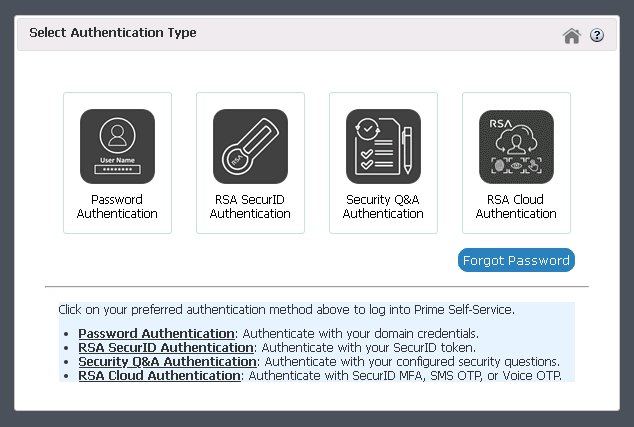Select the RSA SecurID token icon
Image resolution: width=634 pixels, height=427 pixels.
pos(250,146)
